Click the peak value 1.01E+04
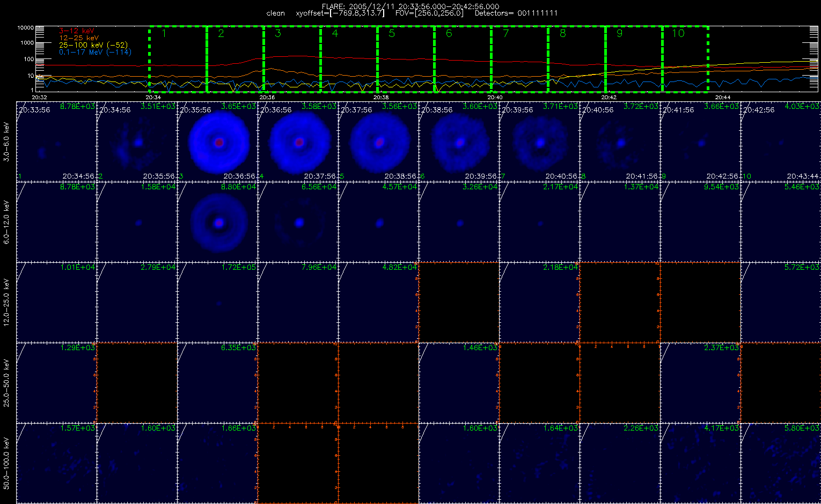821x504 pixels. coord(77,268)
